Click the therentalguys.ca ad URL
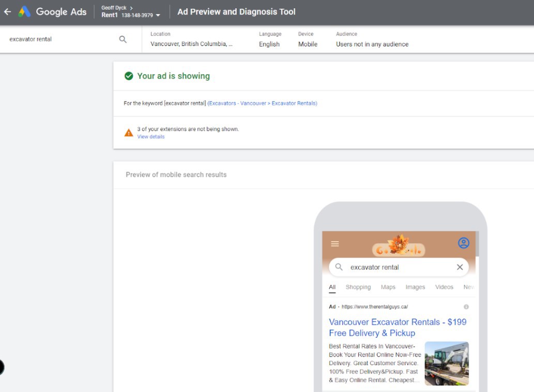The image size is (534, 392). point(375,307)
